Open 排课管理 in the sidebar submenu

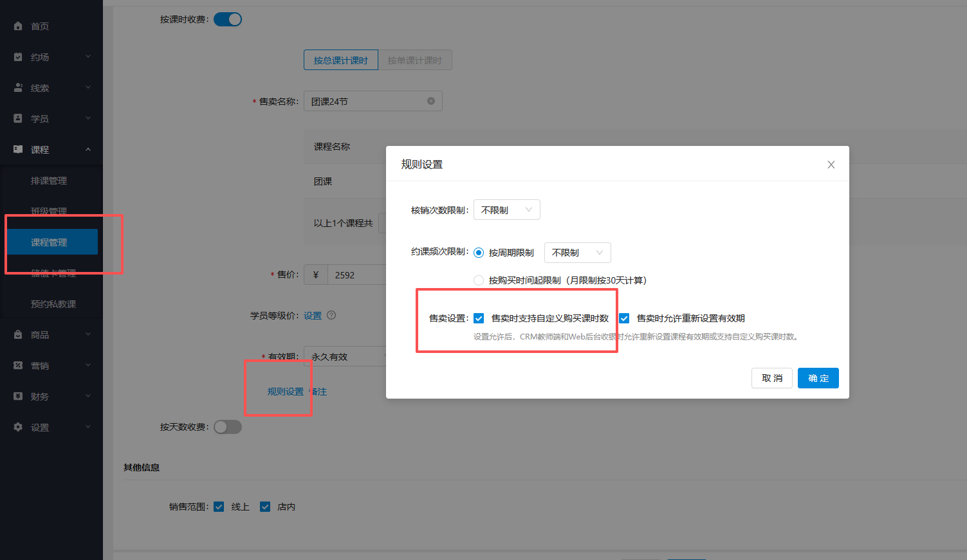49,181
